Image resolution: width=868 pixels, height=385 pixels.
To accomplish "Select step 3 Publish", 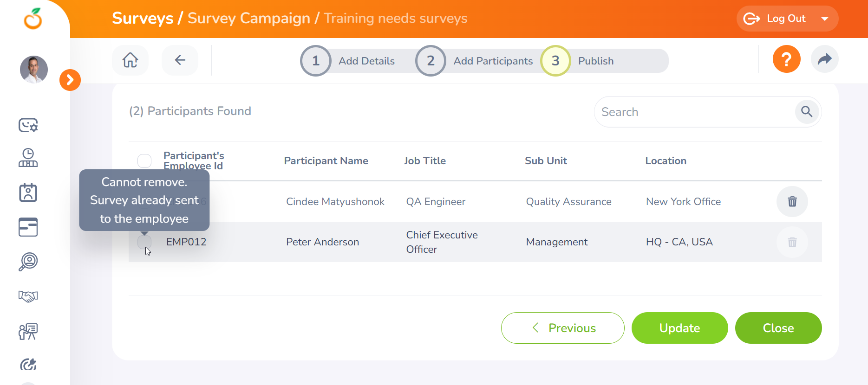I will coord(555,61).
